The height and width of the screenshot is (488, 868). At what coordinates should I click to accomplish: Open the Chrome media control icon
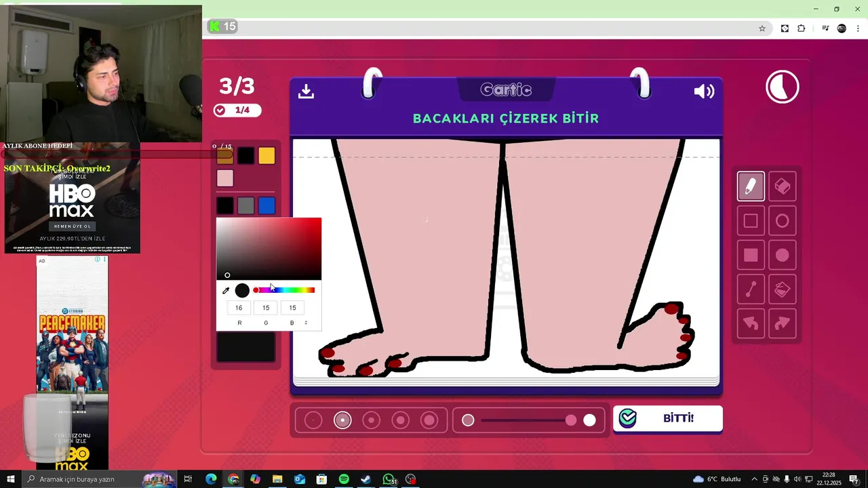point(825,28)
